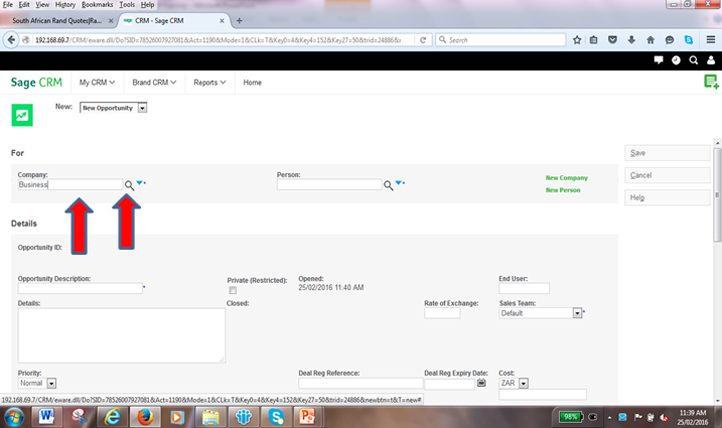Click the green quick-add new record icon

711,82
